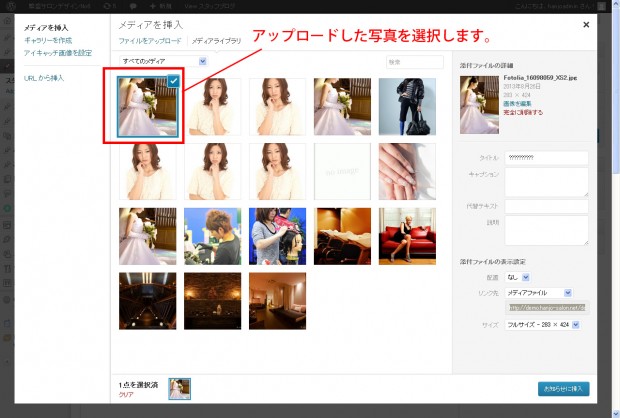Click the クリア link to clear selection
Viewport: 620px width, 418px height.
pos(126,395)
